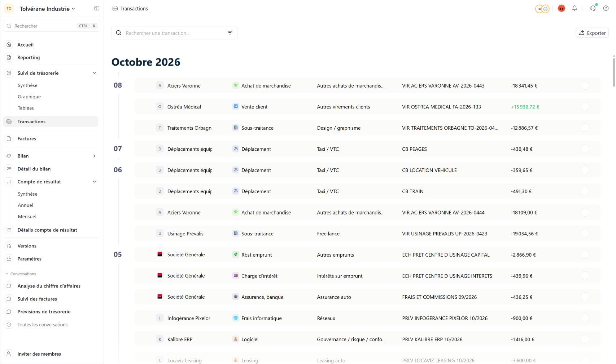Click the Exporter button
The height and width of the screenshot is (364, 616).
tap(592, 33)
